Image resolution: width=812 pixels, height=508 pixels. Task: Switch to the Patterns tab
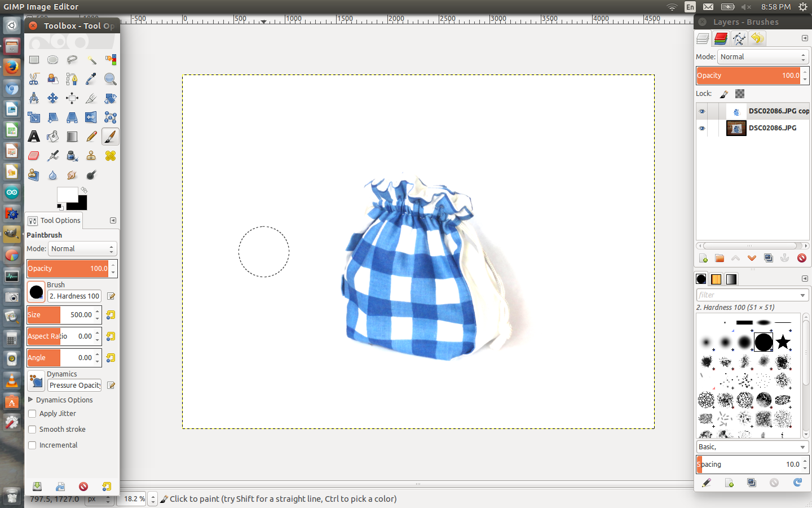[716, 279]
